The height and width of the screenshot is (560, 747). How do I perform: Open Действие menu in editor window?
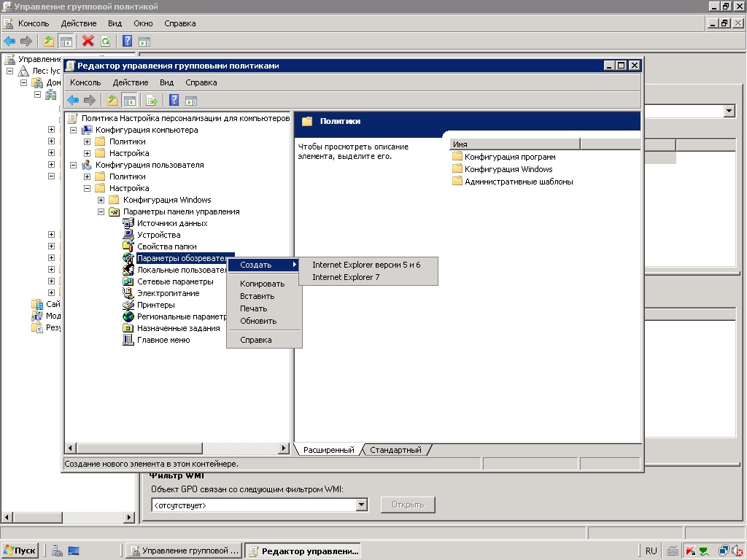click(131, 82)
